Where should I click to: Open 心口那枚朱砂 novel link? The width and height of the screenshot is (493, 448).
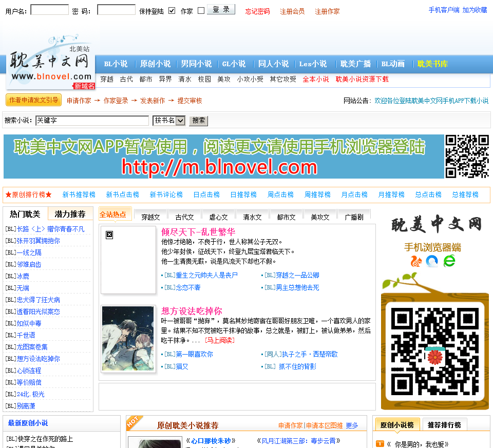coord(211,441)
